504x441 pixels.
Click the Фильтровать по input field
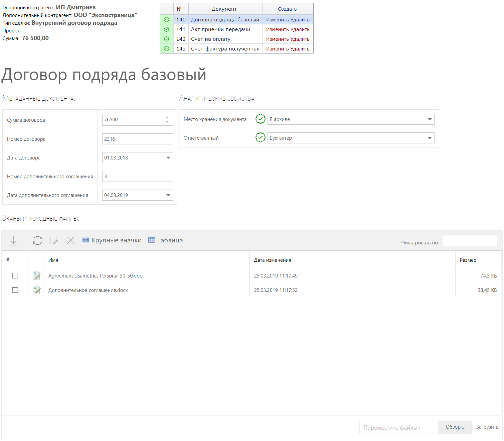pos(470,241)
